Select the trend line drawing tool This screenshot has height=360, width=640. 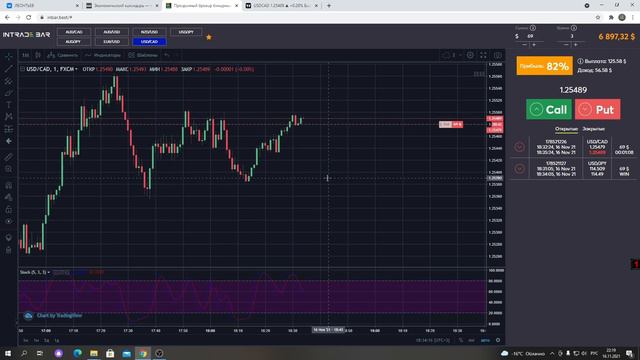(9, 69)
